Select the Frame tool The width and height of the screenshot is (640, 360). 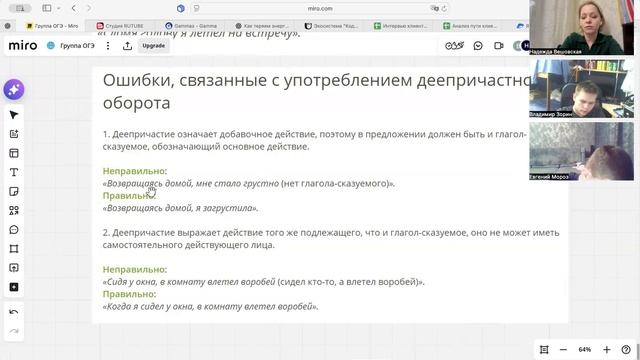pos(14,249)
